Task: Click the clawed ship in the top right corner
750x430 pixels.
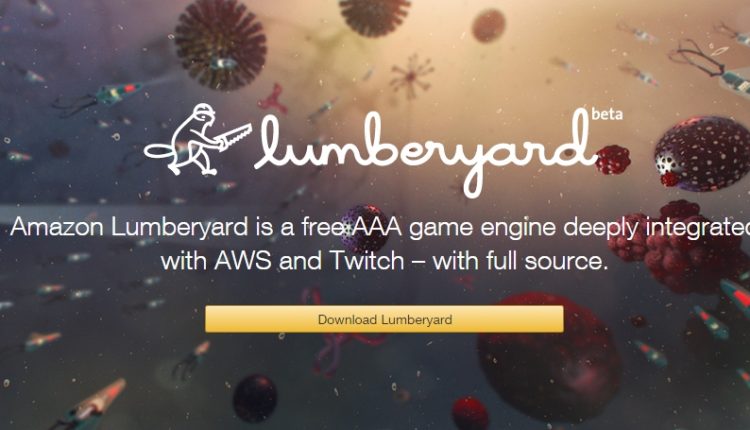Action: tap(711, 68)
